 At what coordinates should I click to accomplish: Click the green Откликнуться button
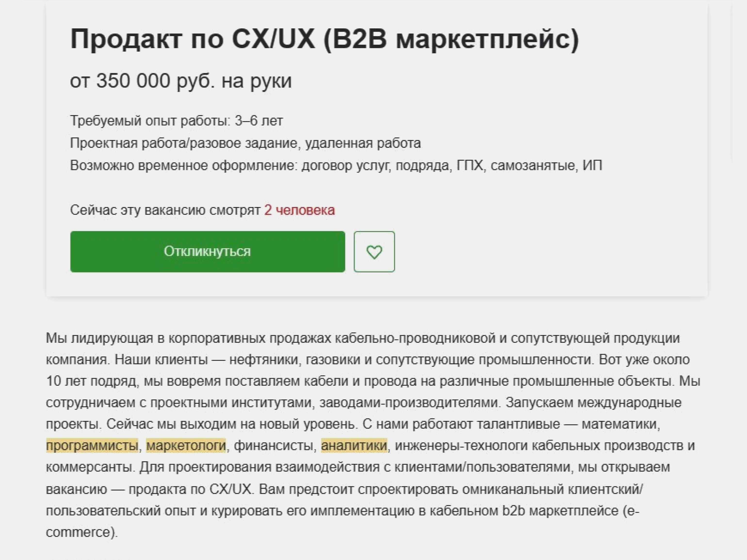pos(207,251)
